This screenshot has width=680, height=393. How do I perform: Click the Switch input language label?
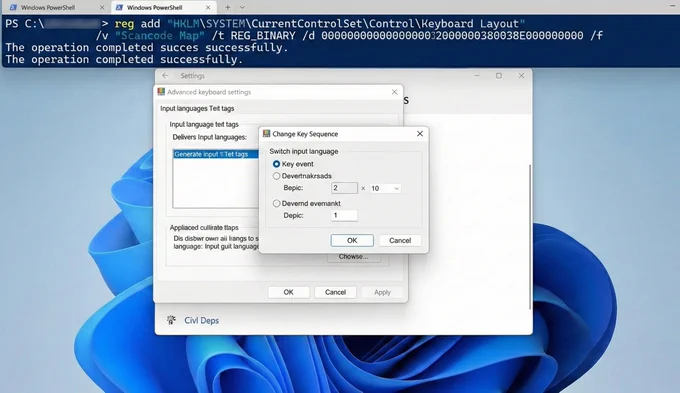click(304, 151)
